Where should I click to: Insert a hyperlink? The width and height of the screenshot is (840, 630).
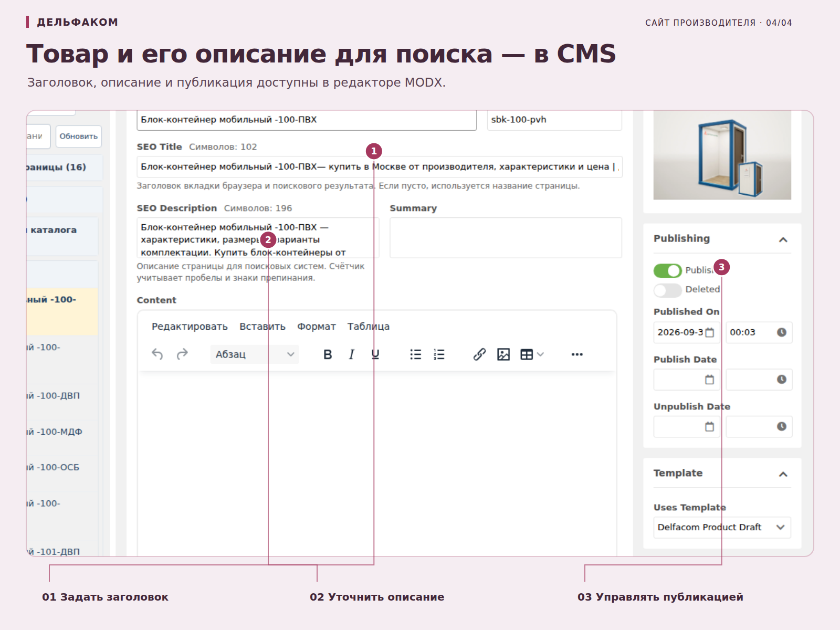[479, 354]
